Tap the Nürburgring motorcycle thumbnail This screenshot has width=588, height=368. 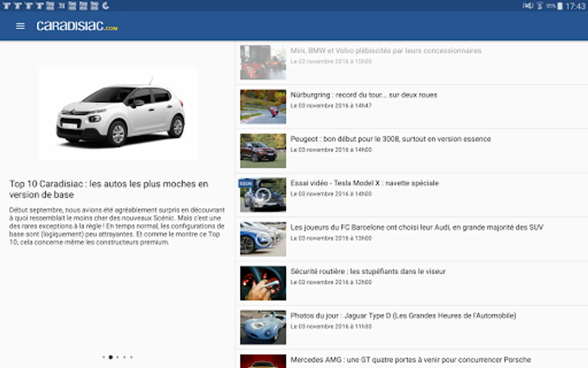[263, 106]
